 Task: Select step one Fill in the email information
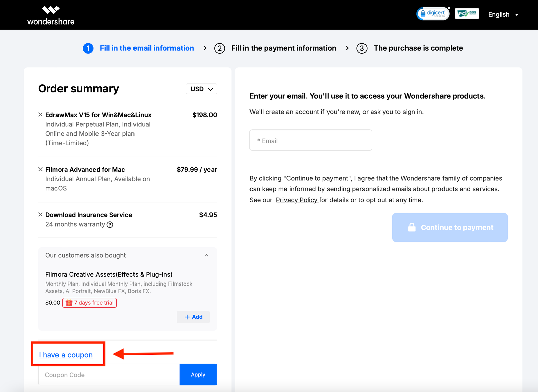coord(139,48)
